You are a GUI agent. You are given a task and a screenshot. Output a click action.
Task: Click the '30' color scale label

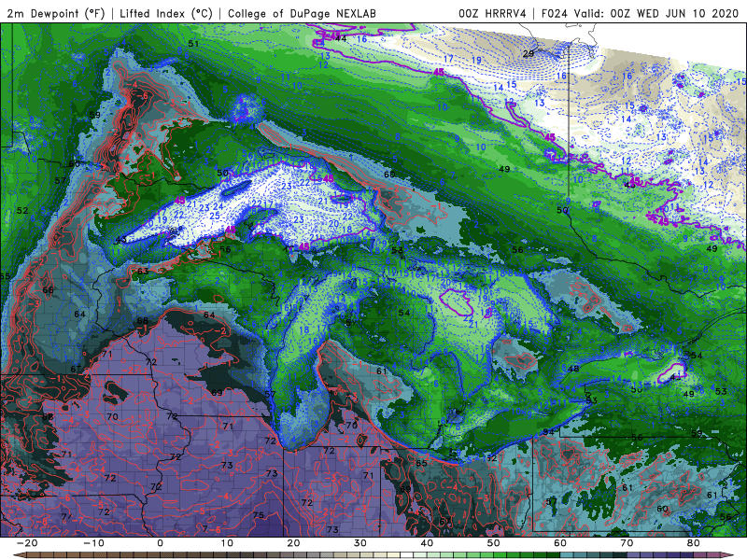click(x=360, y=543)
